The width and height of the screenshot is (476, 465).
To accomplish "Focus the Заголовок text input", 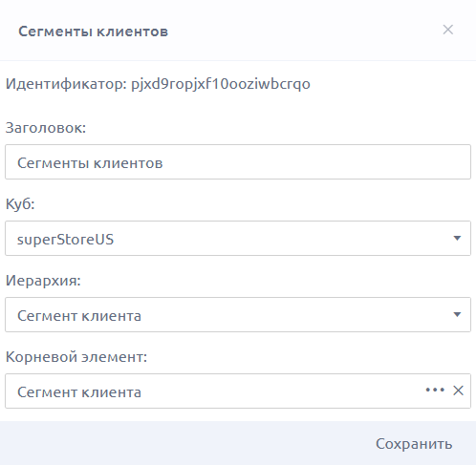I will click(238, 161).
